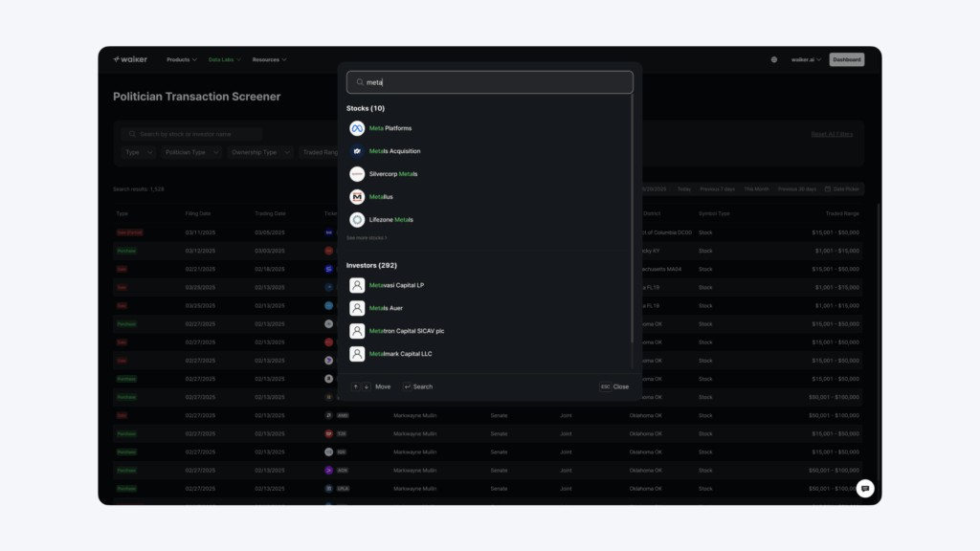Screen dimensions: 980x551
Task: Click the Silvercorp Metals logo icon
Action: pyautogui.click(x=357, y=174)
